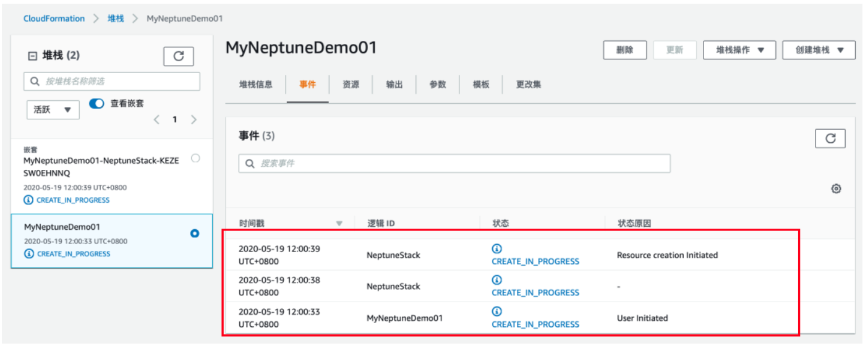Toggle the view nested (查看嵌套) switch
This screenshot has width=868, height=351.
(x=96, y=103)
